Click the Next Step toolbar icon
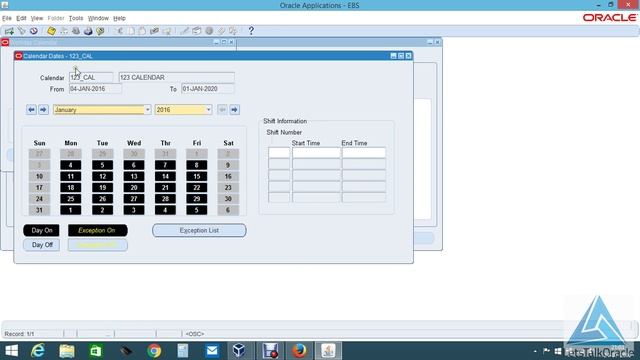 [64, 31]
